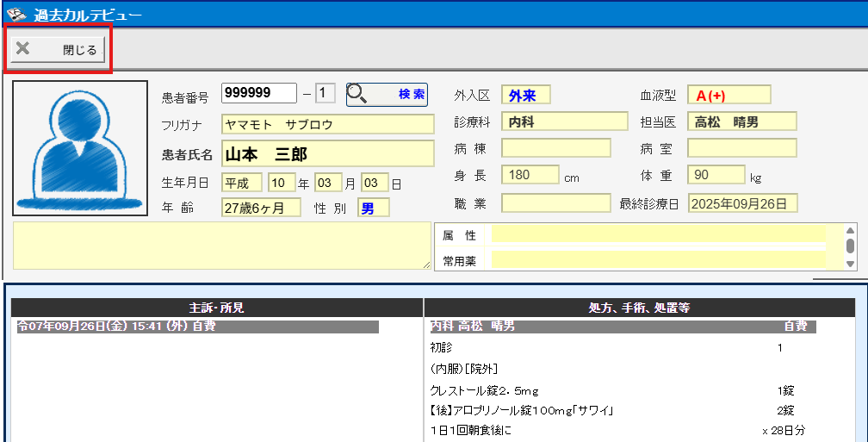Click the クレストール錠2.5mg prescription line
The height and width of the screenshot is (442, 868).
484,390
